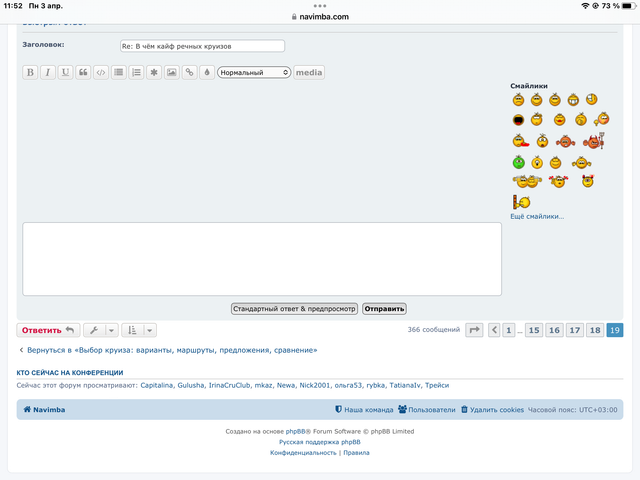Insert code tag with </> button
This screenshot has height=480, width=640.
(101, 73)
